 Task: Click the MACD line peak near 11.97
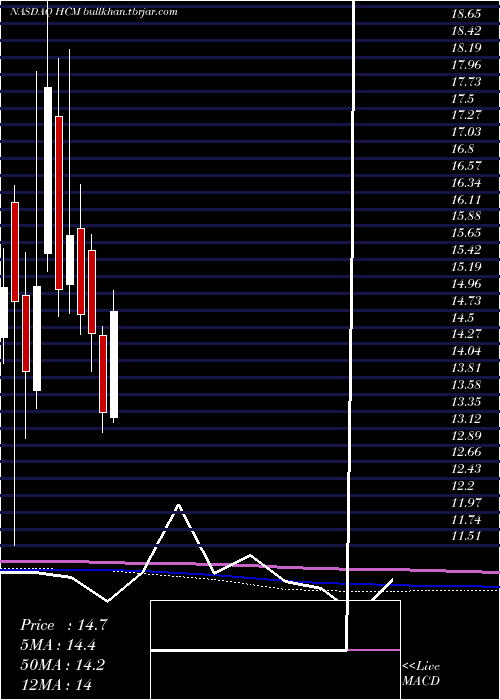tap(179, 505)
